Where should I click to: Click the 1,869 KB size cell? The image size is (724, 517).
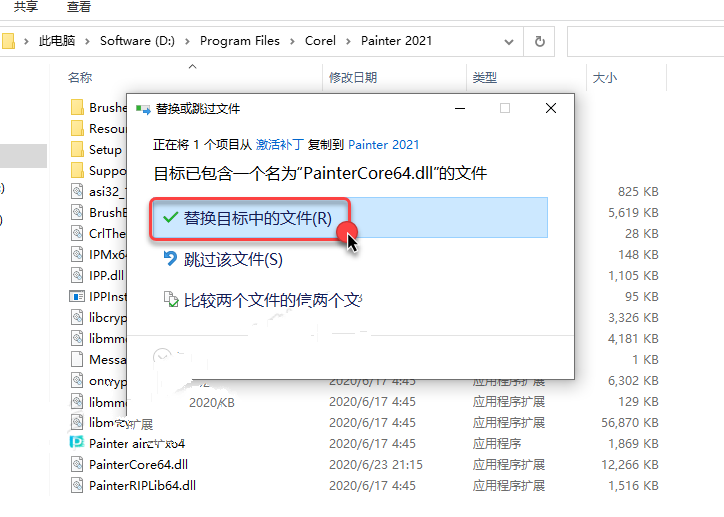tap(633, 444)
